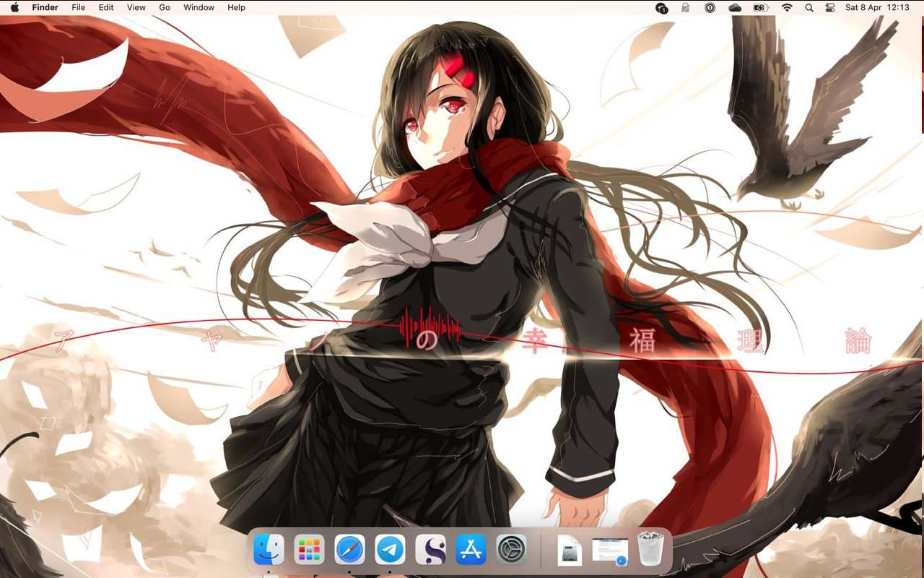Launch Safari from the Dock
Viewport: 924px width, 578px height.
click(x=349, y=550)
